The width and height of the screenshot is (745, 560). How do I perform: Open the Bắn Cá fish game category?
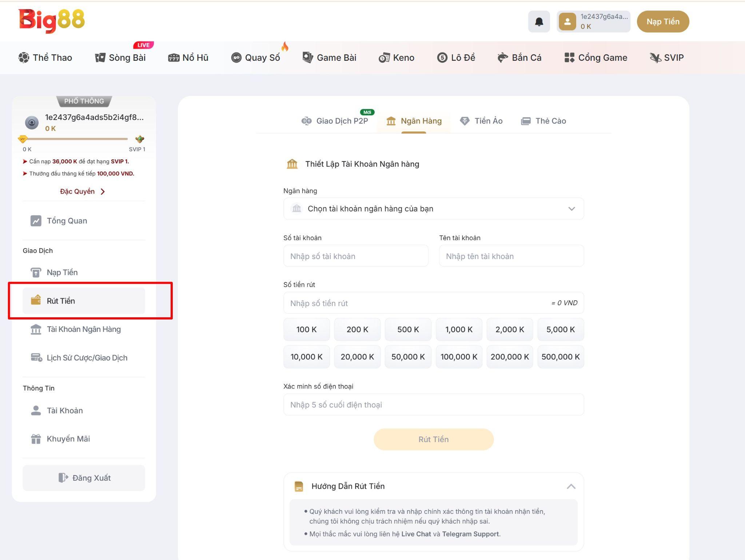click(519, 57)
